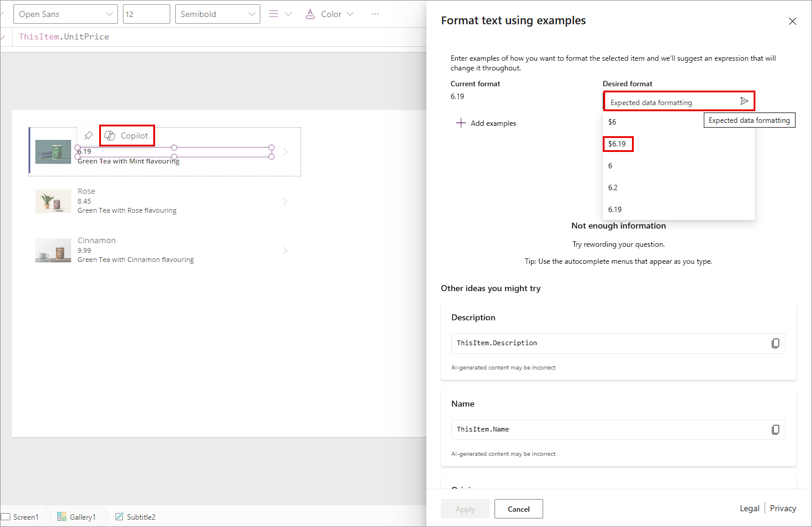
Task: Click Green Tea with Mint flavouring text
Action: [x=128, y=162]
